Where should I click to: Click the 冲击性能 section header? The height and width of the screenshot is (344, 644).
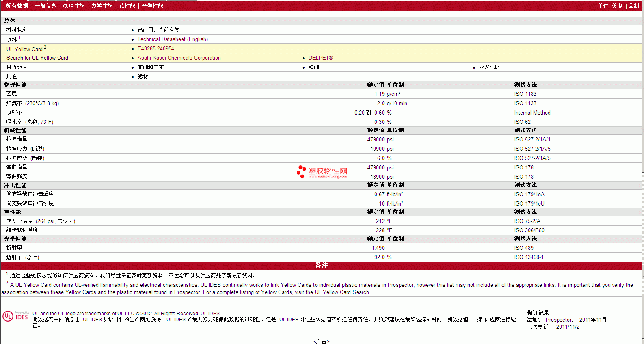15,185
